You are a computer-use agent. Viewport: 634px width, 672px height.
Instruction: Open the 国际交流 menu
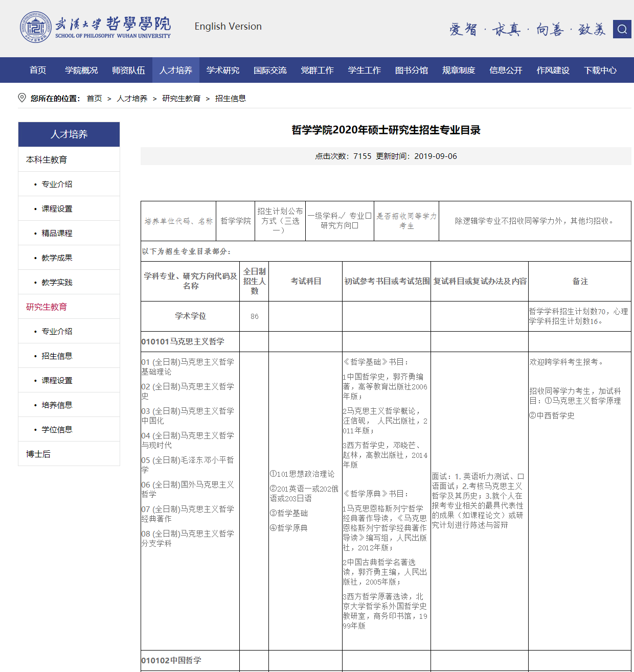(270, 70)
